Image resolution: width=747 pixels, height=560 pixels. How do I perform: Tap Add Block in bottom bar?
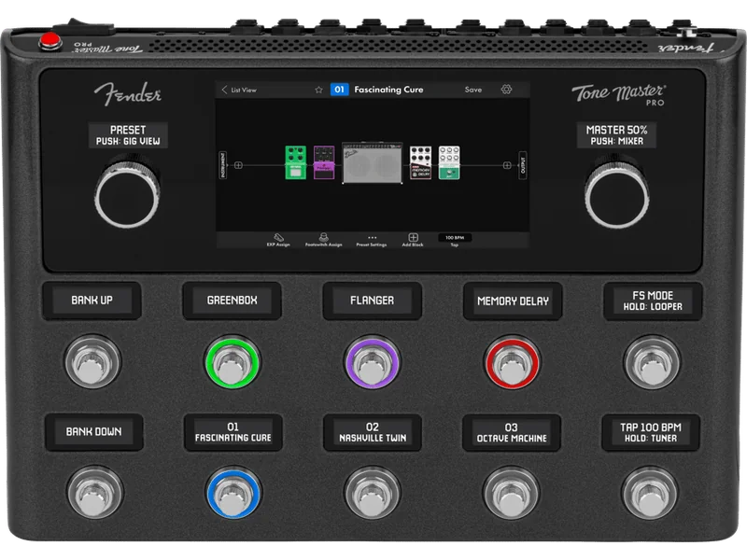click(x=413, y=240)
